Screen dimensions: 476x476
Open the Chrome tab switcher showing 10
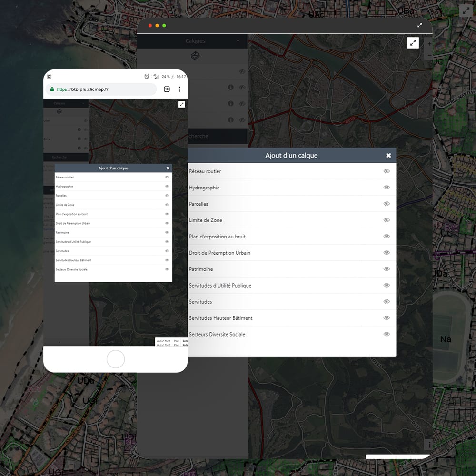[x=167, y=89]
